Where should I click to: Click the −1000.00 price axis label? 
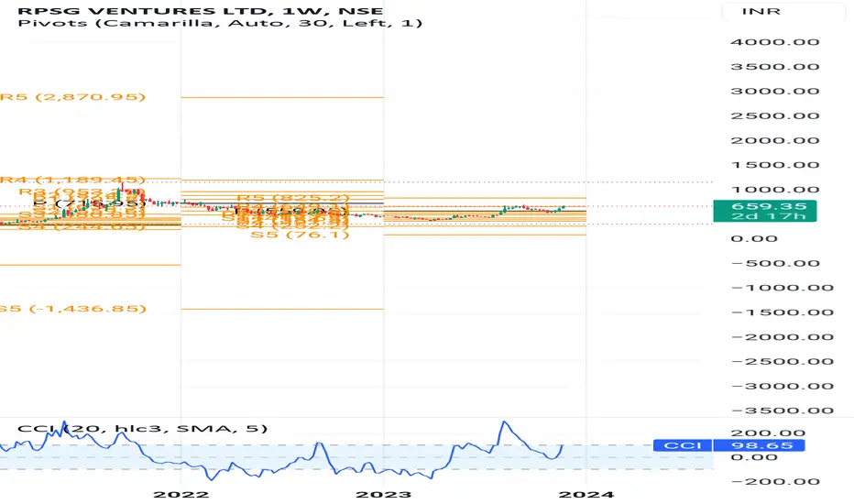(x=783, y=288)
